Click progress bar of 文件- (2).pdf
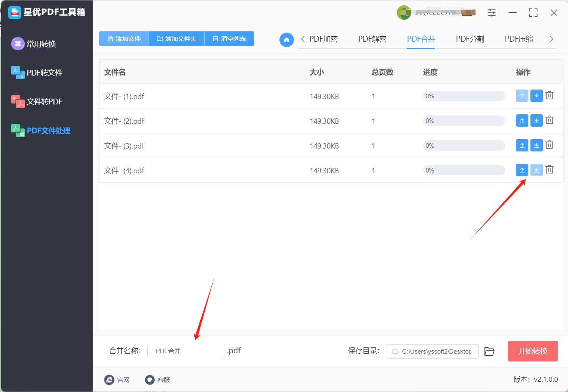This screenshot has width=568, height=392. tap(464, 120)
